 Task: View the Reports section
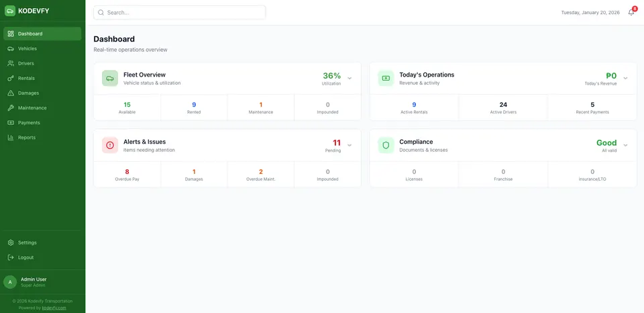tap(42, 138)
